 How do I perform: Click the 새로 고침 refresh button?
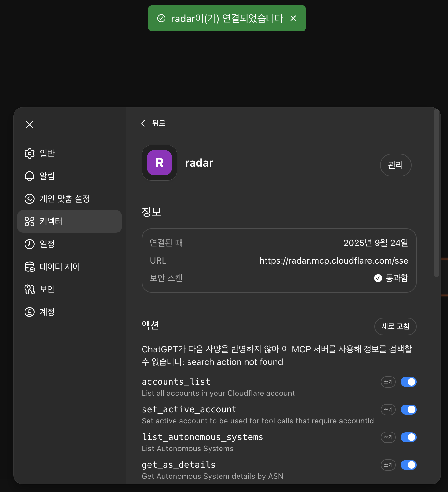pyautogui.click(x=395, y=327)
